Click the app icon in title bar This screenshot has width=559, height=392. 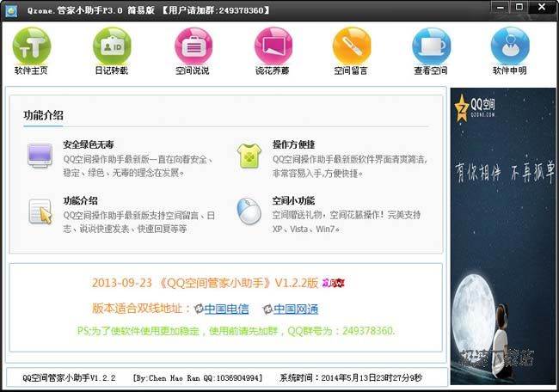(x=11, y=10)
